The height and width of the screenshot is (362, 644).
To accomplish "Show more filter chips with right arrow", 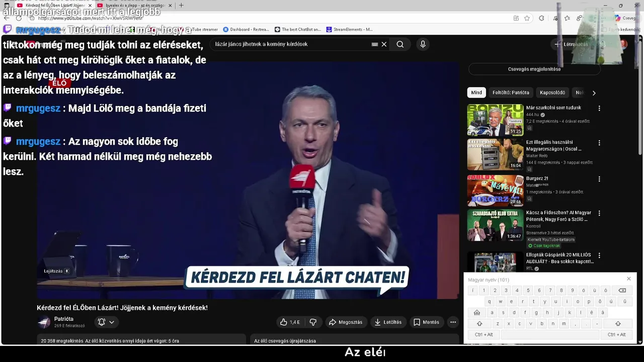I will [594, 93].
